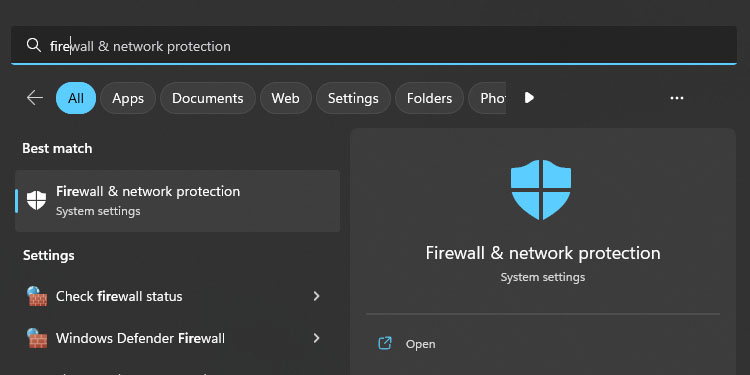Expand Windows Defender Firewall chevron
This screenshot has height=375, width=750.
point(316,338)
